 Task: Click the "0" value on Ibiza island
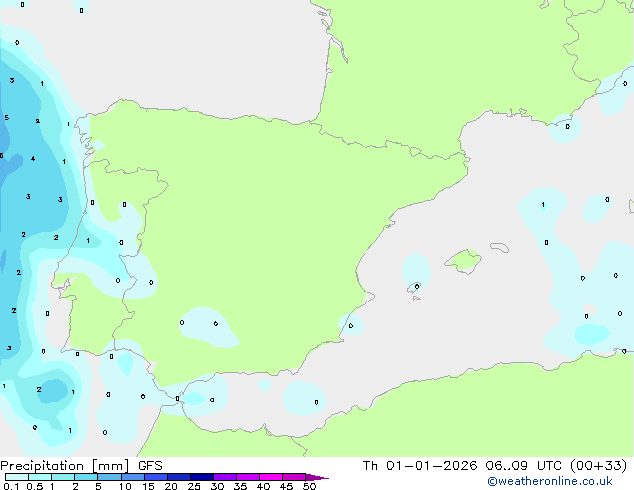(417, 286)
